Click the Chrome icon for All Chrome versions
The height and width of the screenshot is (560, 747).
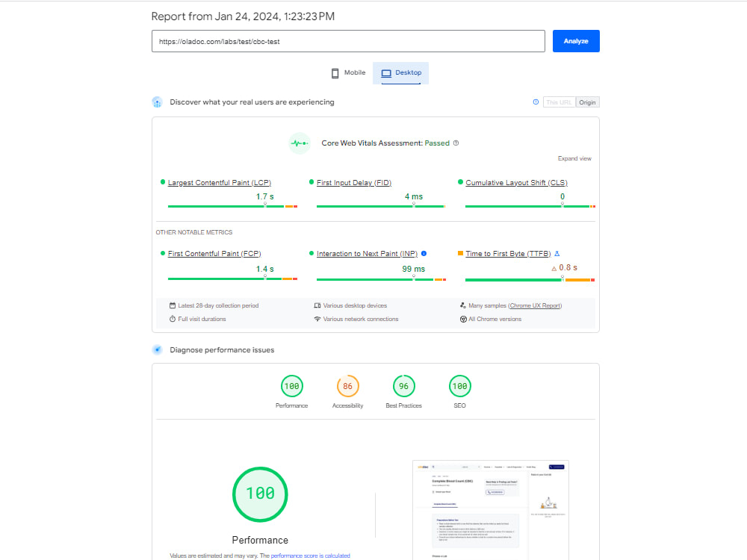(463, 319)
